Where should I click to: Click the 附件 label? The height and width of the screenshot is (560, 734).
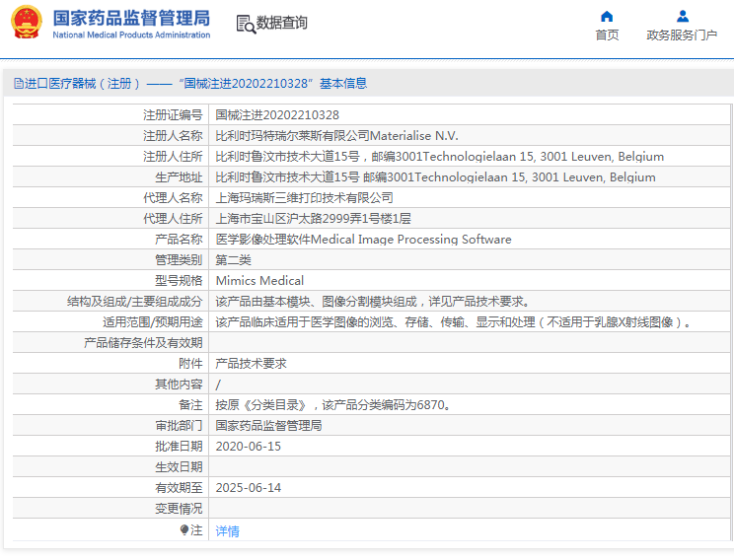coord(190,364)
